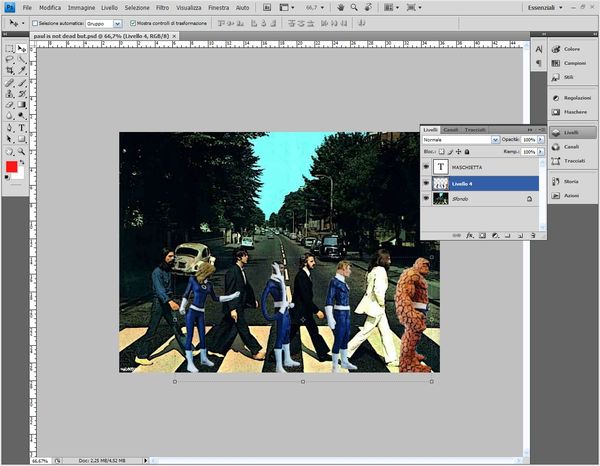Open the view extras dropdown in application bar
The height and width of the screenshot is (466, 600).
pos(287,7)
